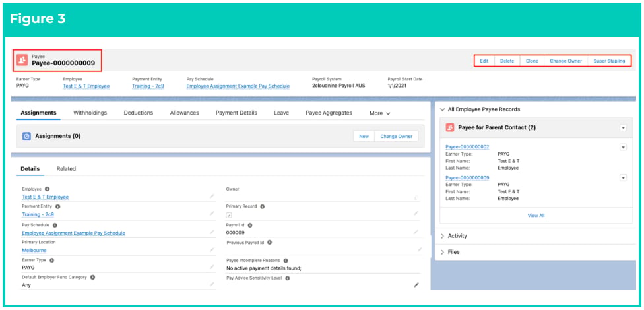The width and height of the screenshot is (644, 310).
Task: Switch to the Deductions tab
Action: 139,113
